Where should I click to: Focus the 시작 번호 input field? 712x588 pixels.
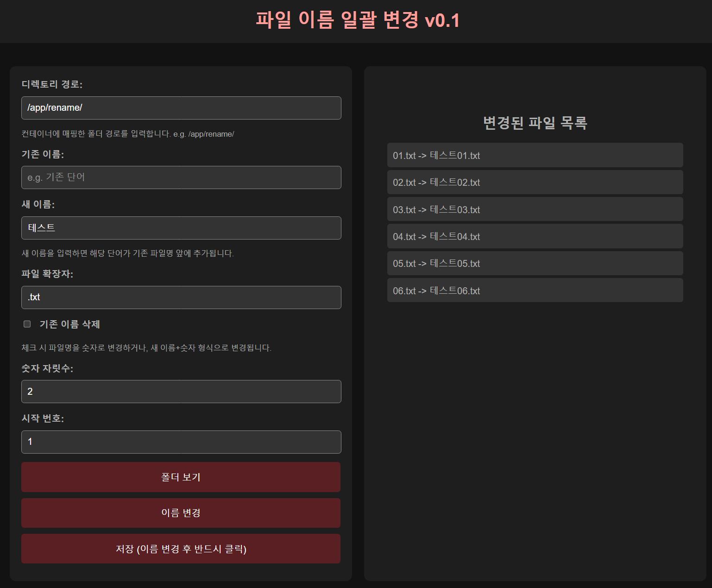tap(181, 442)
